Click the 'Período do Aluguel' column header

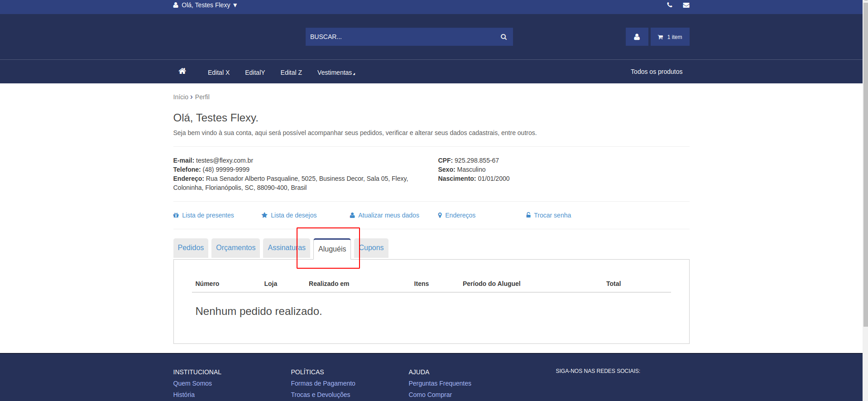tap(491, 284)
